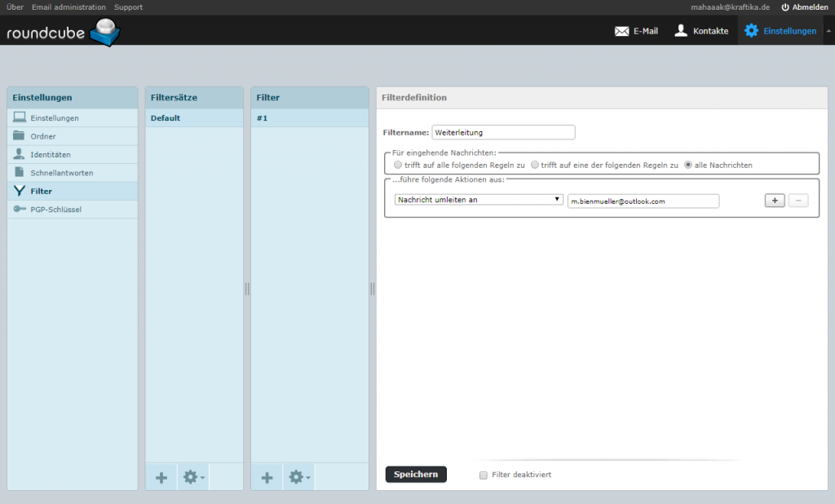835x504 pixels.
Task: Click the Filtername text field
Action: [x=503, y=132]
